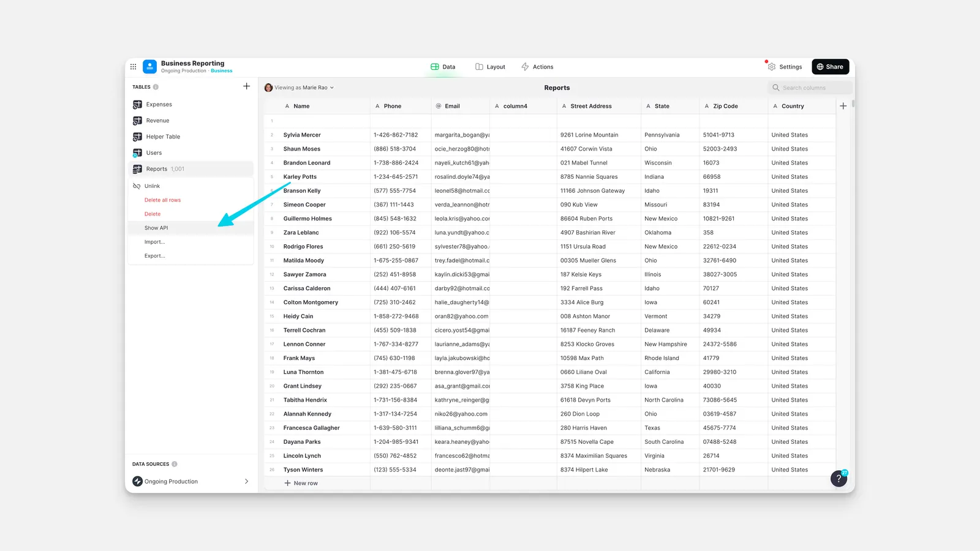Add a new column with plus icon

tap(843, 106)
